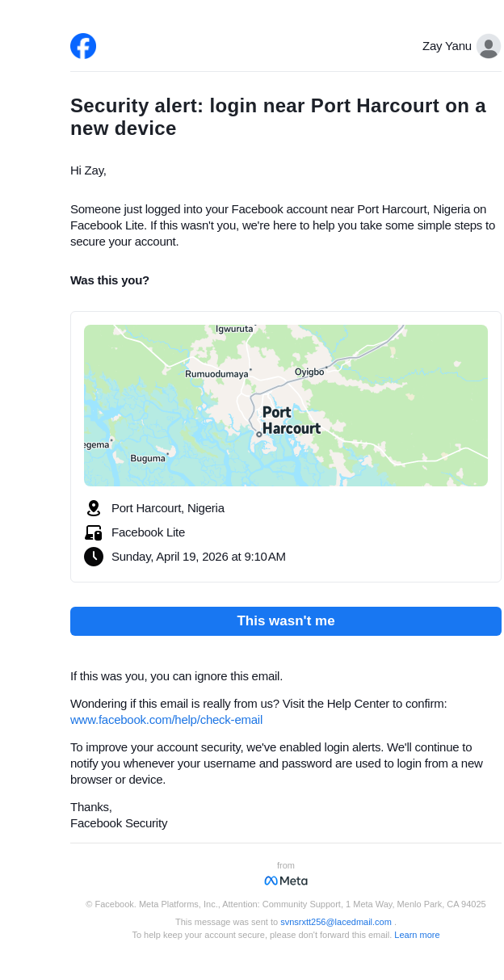Click the Oyigbo label on the map
The image size is (504, 980).
pos(309,372)
